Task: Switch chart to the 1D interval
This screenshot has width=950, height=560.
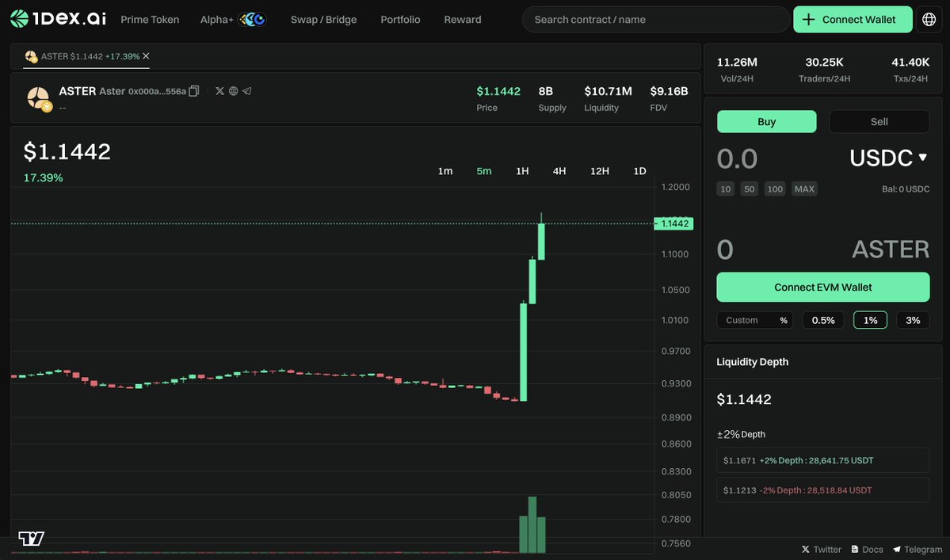Action: (639, 170)
